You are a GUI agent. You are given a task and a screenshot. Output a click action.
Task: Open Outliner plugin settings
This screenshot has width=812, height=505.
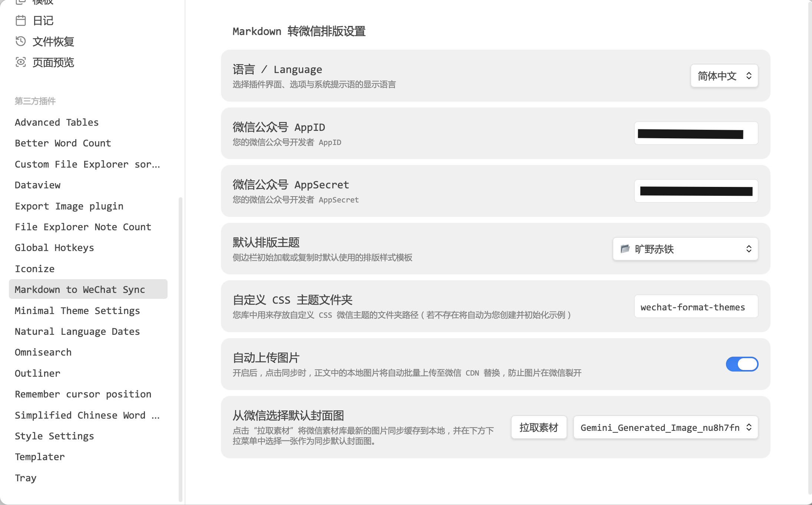(88, 373)
